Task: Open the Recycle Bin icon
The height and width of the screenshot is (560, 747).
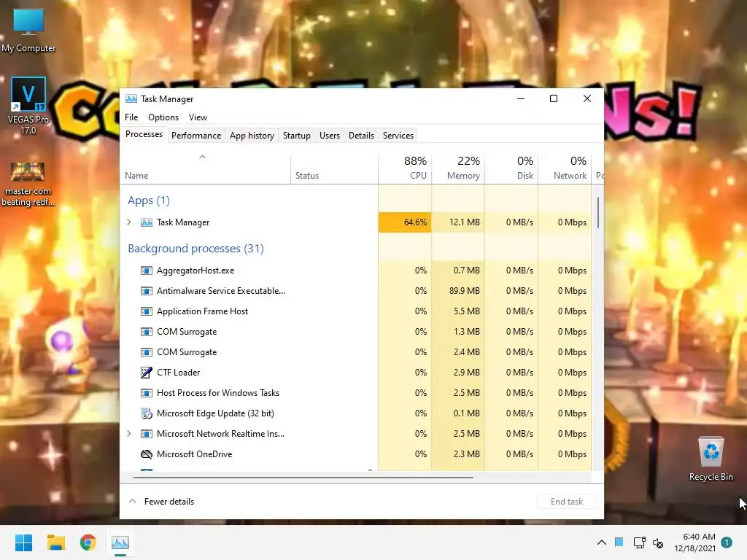Action: 711,459
